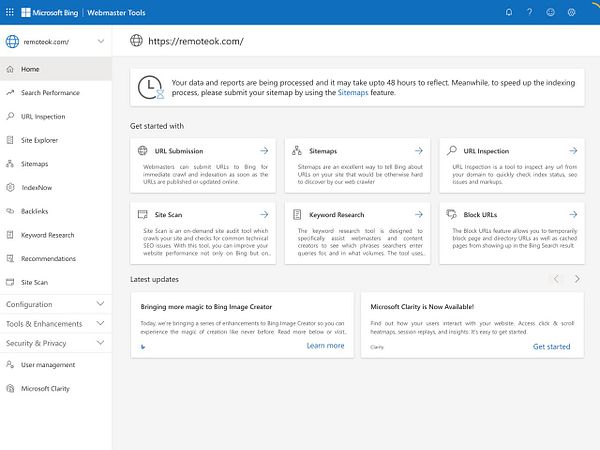
Task: Click the Microsoft Clarity is Now Available title
Action: point(422,307)
